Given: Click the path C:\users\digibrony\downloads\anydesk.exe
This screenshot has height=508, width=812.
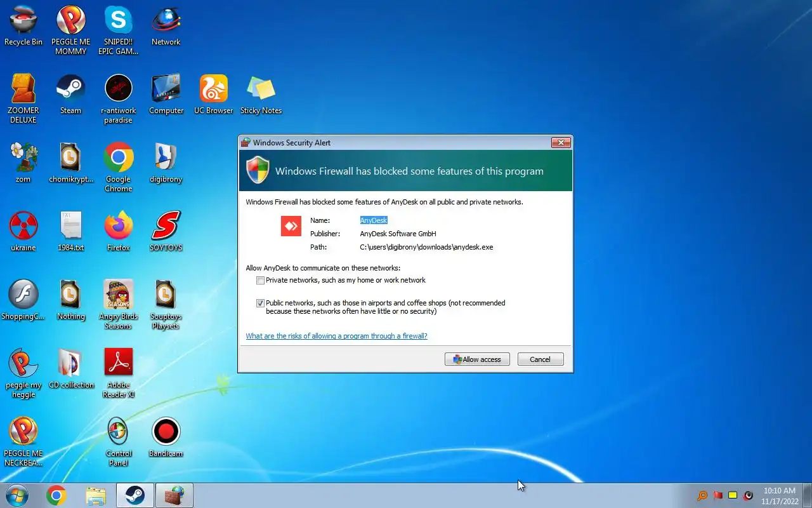Looking at the screenshot, I should tap(426, 247).
